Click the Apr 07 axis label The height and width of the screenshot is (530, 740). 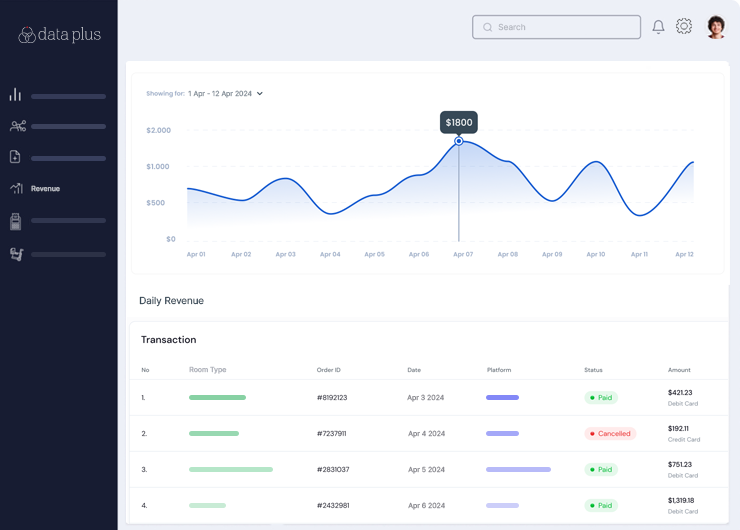tap(463, 254)
